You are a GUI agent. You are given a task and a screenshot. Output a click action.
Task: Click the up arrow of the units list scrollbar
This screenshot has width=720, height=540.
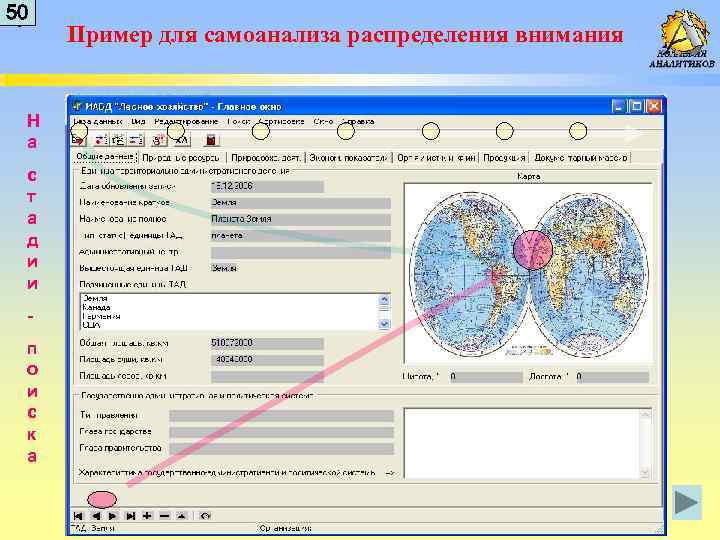384,300
